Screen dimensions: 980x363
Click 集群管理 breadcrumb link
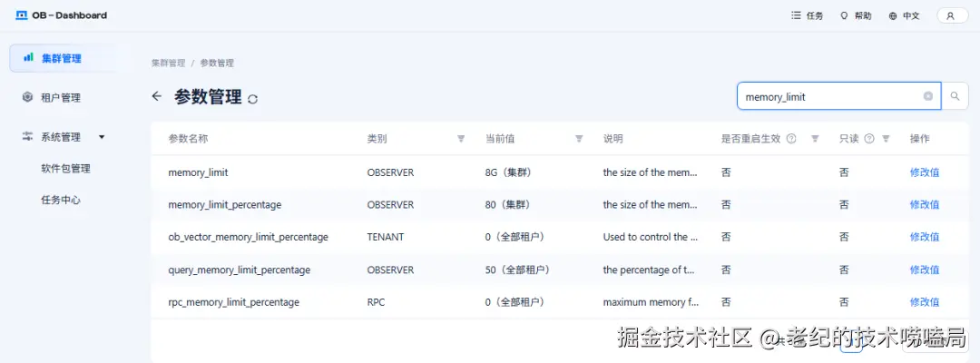coord(168,64)
